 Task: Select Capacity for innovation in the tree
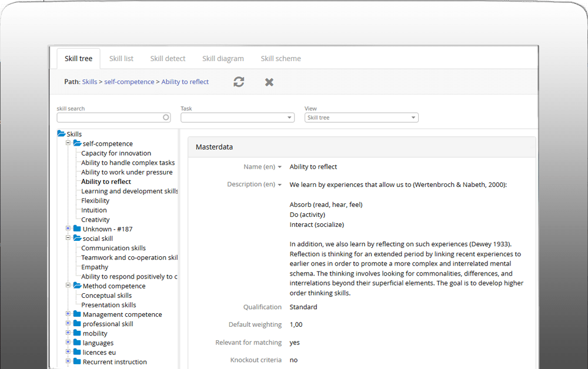tap(116, 153)
